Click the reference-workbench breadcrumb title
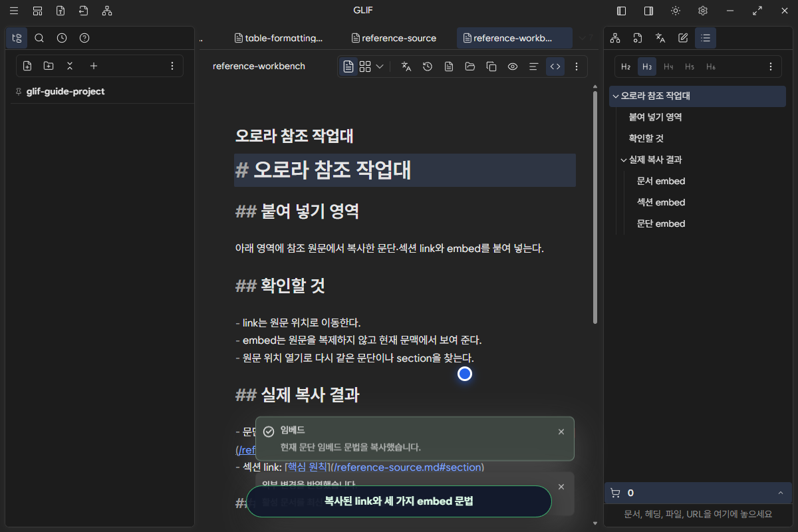 coord(259,66)
